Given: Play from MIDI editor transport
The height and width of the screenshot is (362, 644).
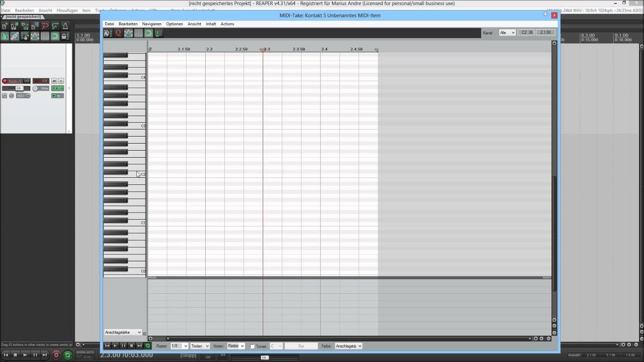Looking at the screenshot, I should pyautogui.click(x=115, y=346).
